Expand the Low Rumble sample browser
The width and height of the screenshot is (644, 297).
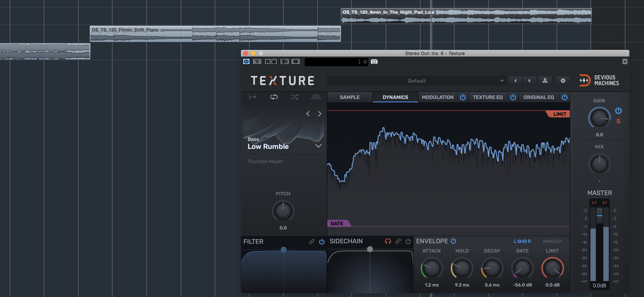318,146
